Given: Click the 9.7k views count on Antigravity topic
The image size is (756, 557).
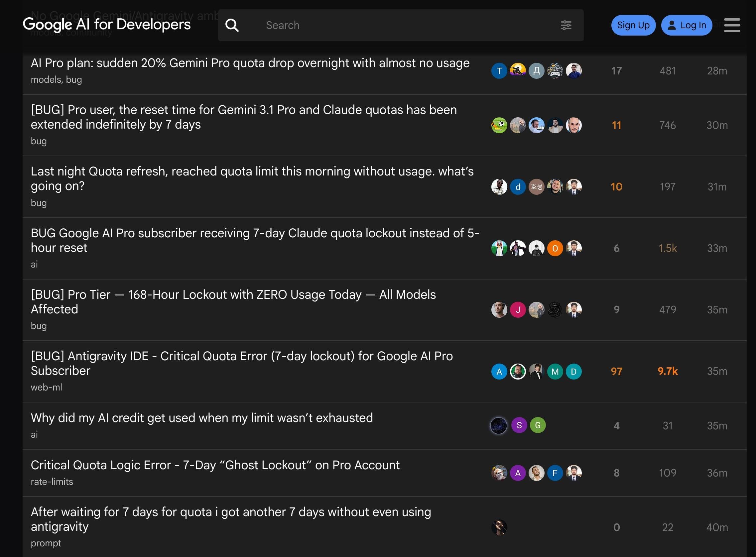Looking at the screenshot, I should (x=668, y=371).
